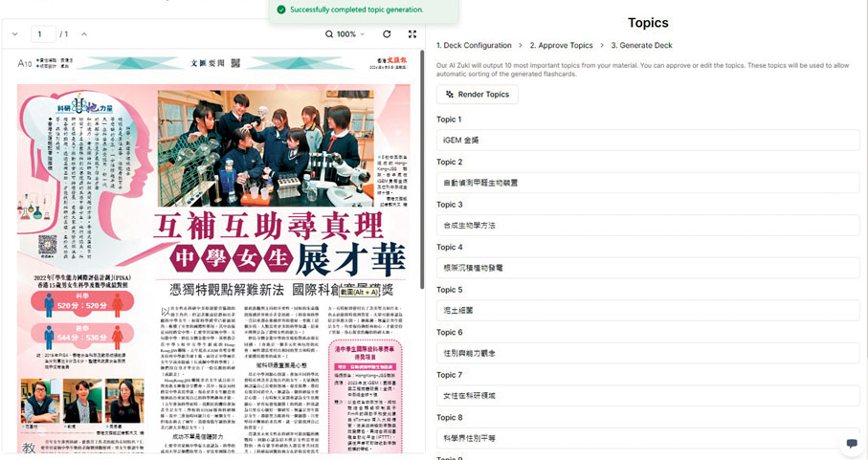Click the Render Topics button
868x460 pixels.
[478, 95]
